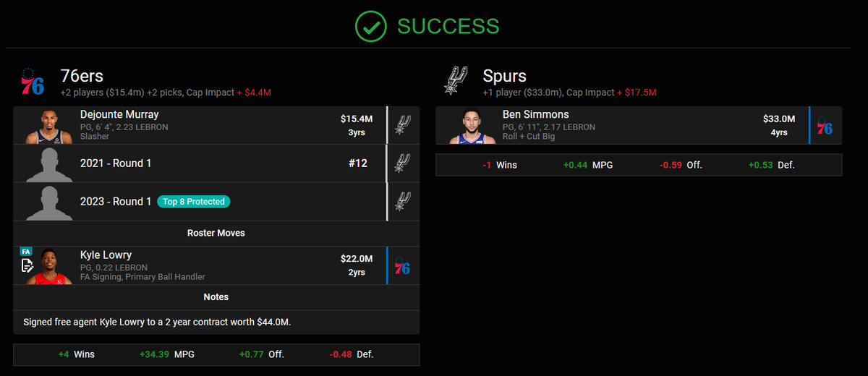Click Spurs logo on 2023 Round 1 pick
The width and height of the screenshot is (868, 376).
pyautogui.click(x=403, y=202)
